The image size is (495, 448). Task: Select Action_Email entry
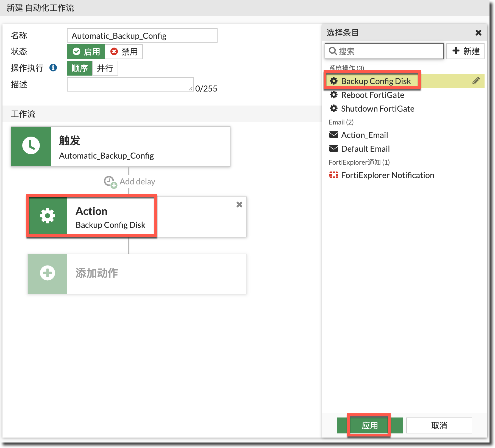364,135
